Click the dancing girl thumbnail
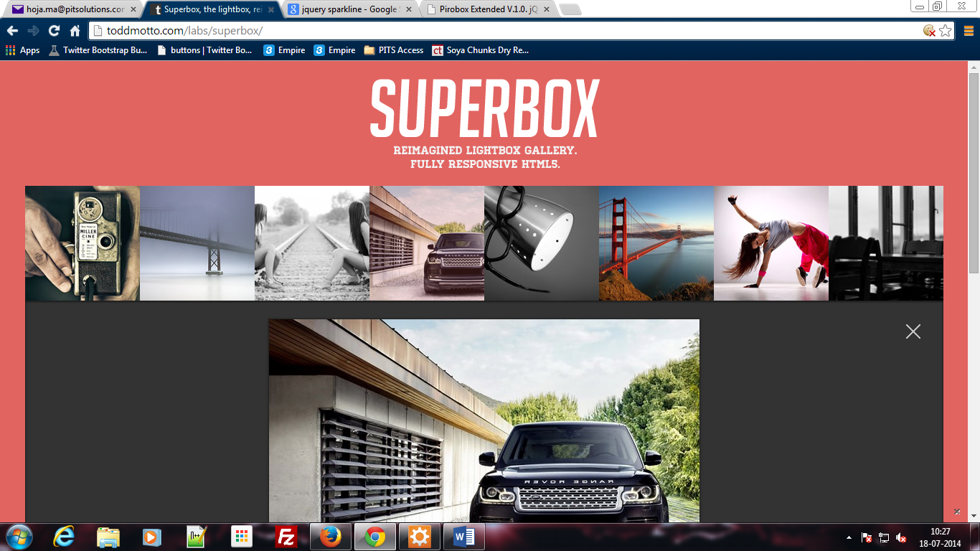This screenshot has height=551, width=980. tap(771, 243)
